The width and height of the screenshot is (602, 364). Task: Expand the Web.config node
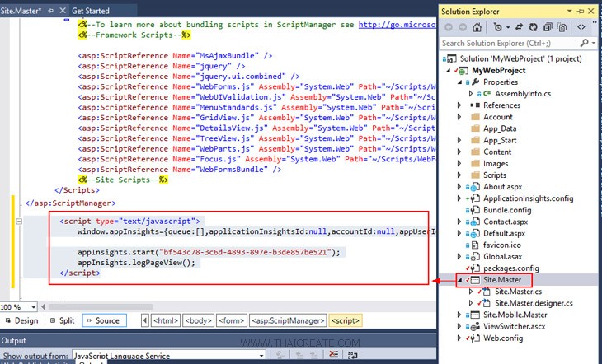(x=459, y=338)
